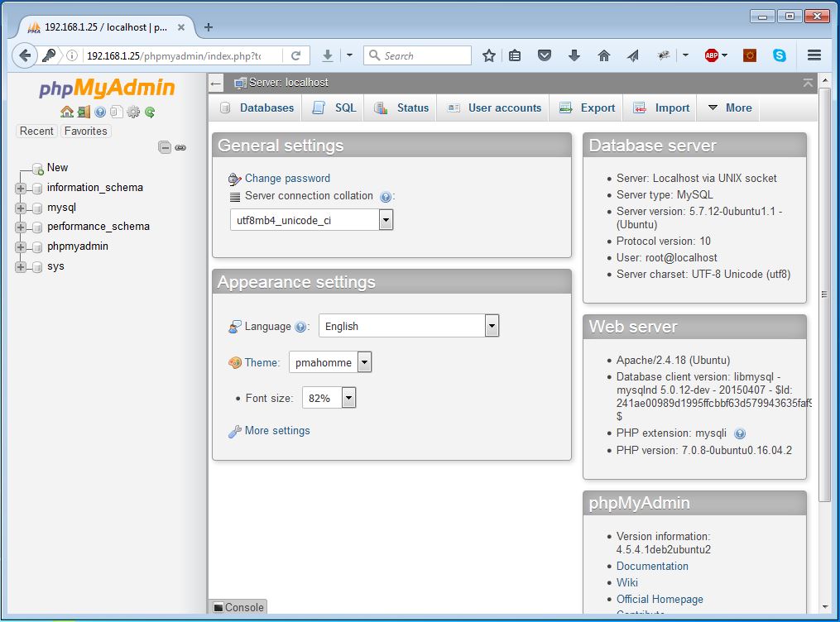Open the Language dropdown showing English
The image size is (840, 622).
coord(409,326)
